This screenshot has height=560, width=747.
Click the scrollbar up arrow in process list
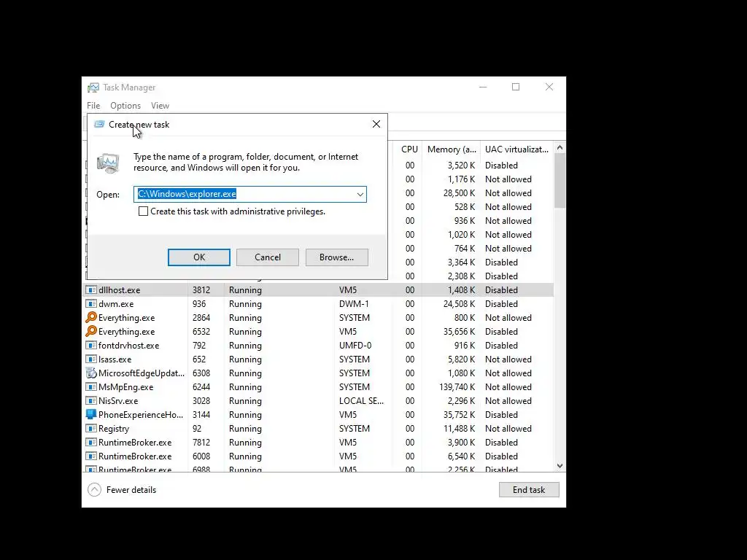tap(560, 147)
